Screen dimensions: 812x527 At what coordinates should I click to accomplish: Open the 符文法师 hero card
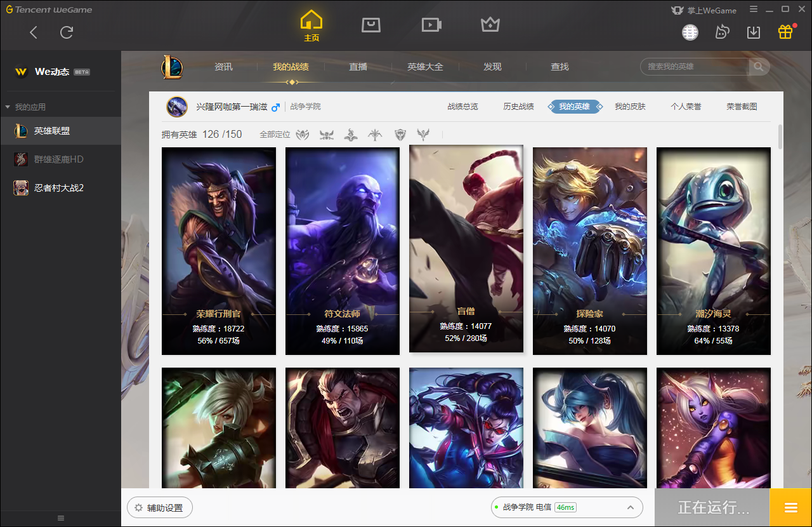click(343, 251)
